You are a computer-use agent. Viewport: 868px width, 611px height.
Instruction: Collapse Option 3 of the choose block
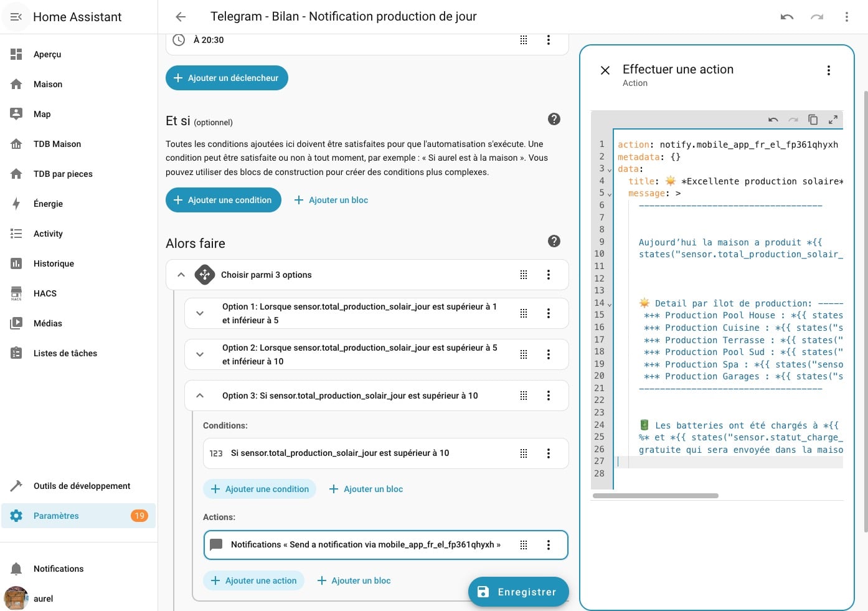(200, 395)
